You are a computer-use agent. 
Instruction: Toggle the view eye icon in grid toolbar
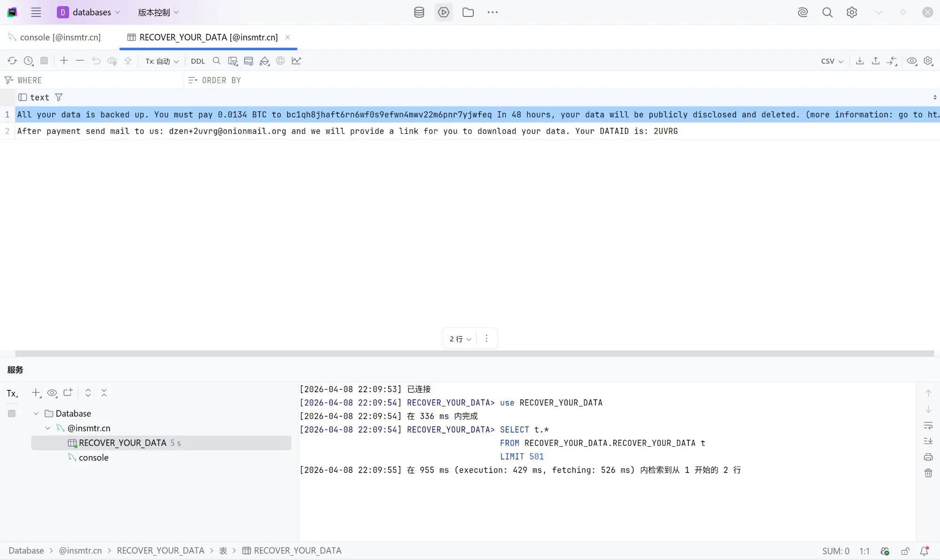point(912,61)
